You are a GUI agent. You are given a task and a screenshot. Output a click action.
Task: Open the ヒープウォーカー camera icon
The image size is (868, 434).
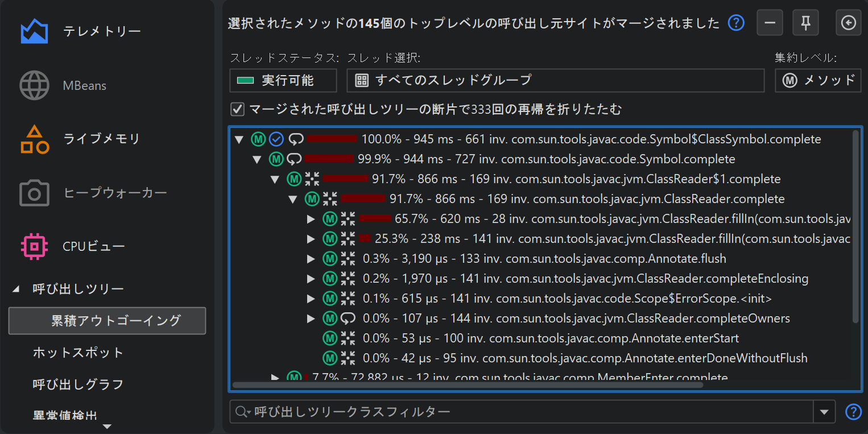(34, 193)
